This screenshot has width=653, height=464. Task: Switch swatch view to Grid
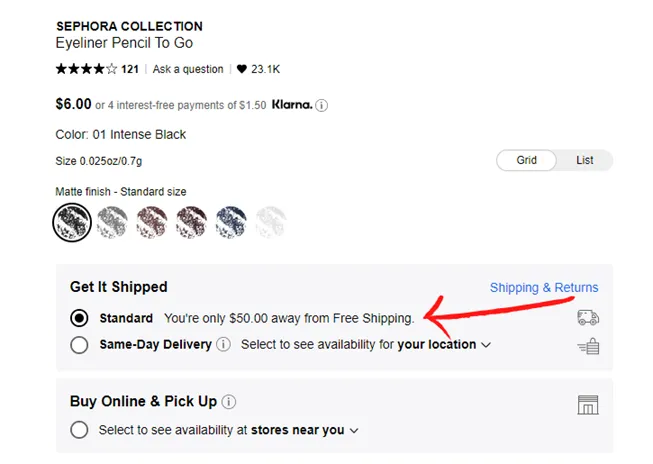click(x=527, y=160)
